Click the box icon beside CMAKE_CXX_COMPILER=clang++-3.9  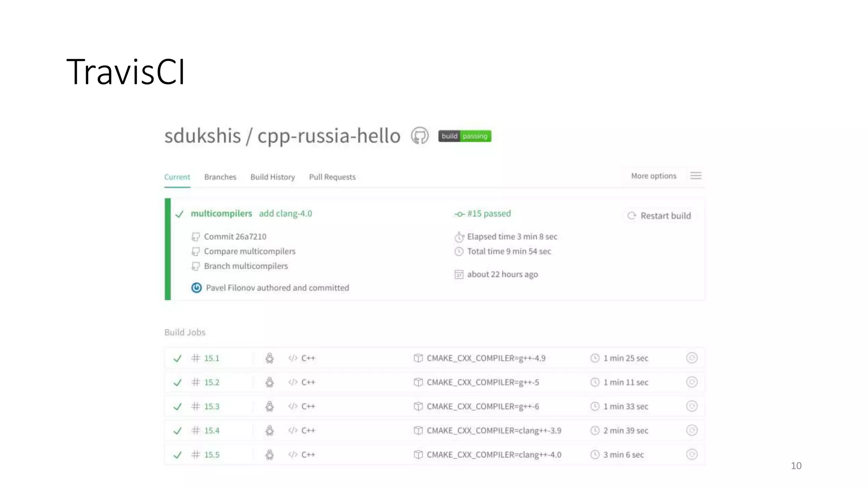(x=418, y=431)
